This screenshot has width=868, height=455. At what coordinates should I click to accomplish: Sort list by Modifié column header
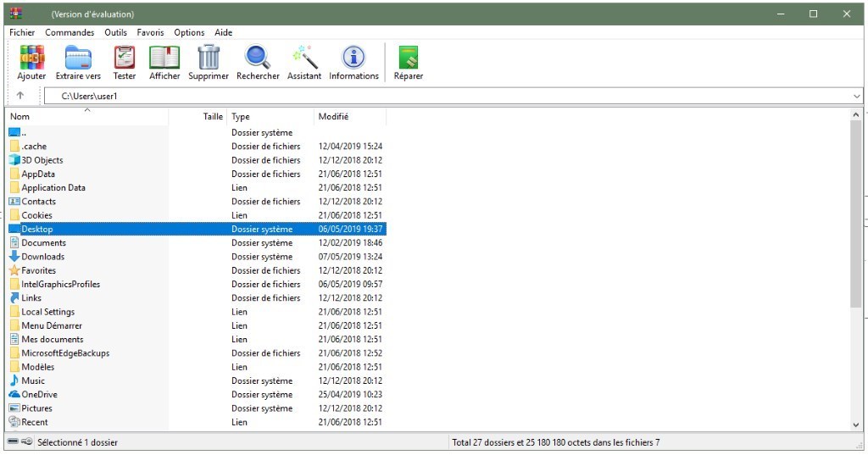[x=333, y=117]
